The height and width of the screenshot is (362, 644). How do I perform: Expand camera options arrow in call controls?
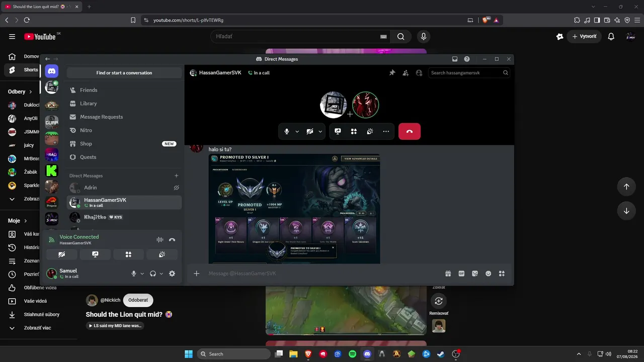[x=320, y=131]
